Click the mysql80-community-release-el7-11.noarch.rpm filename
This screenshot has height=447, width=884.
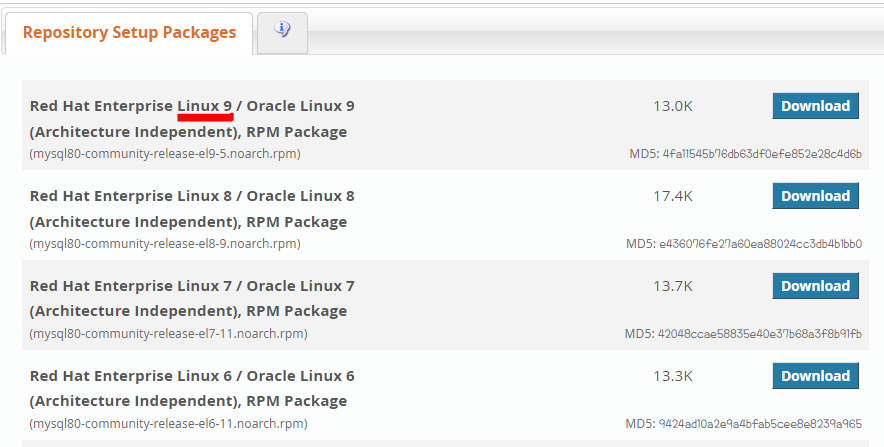point(169,334)
